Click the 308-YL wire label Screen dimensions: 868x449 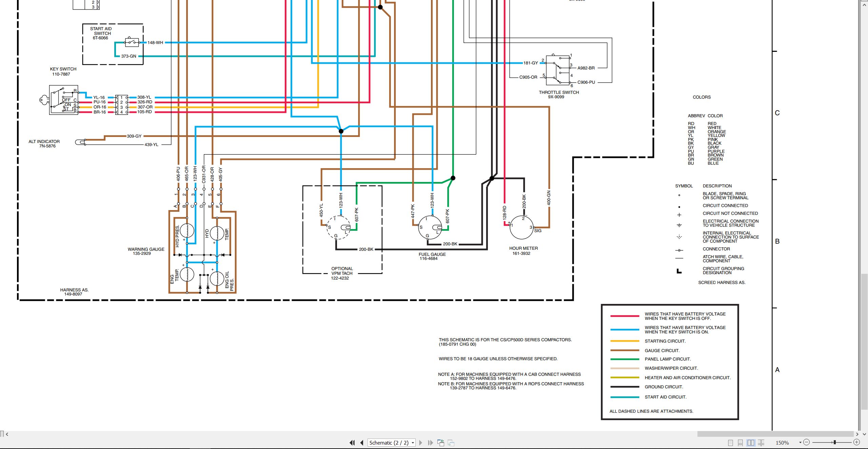tap(144, 97)
